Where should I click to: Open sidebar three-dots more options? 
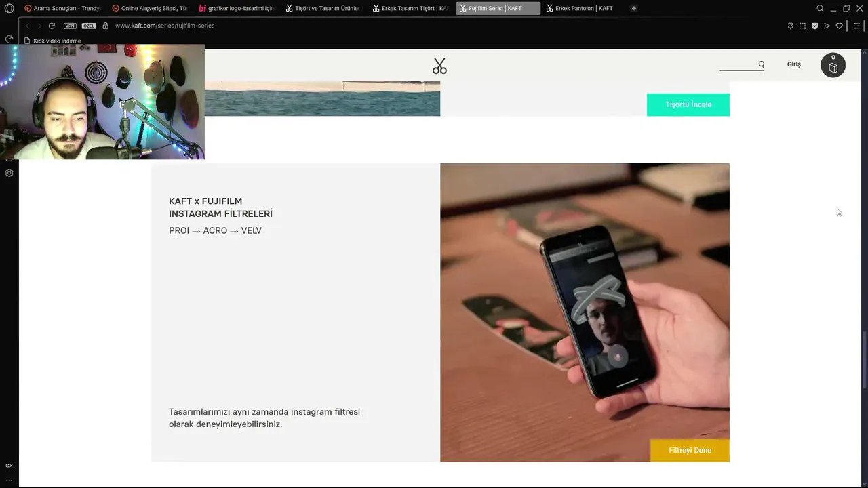click(x=9, y=480)
